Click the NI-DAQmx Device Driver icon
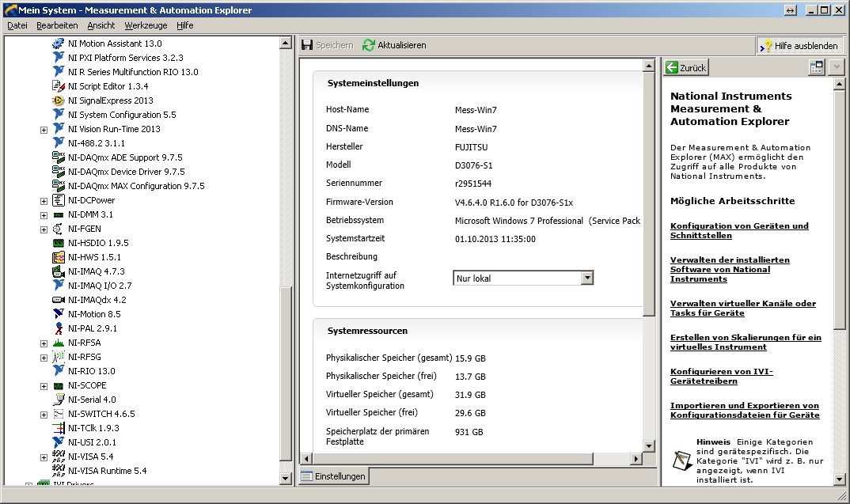Image resolution: width=850 pixels, height=504 pixels. pos(58,171)
